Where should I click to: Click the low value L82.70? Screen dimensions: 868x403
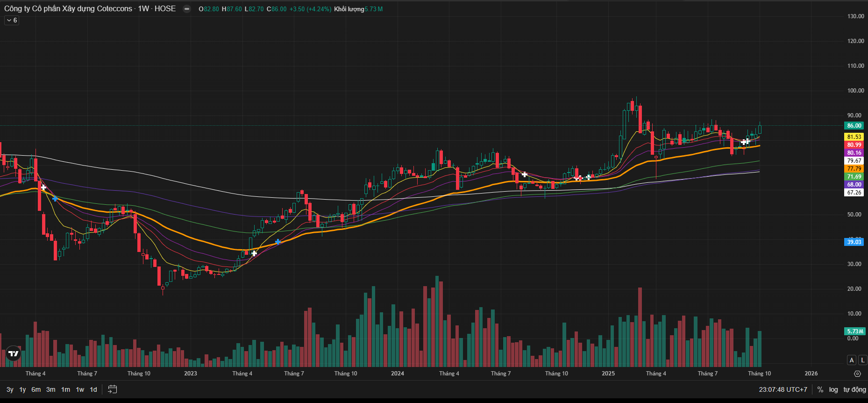[x=254, y=9]
